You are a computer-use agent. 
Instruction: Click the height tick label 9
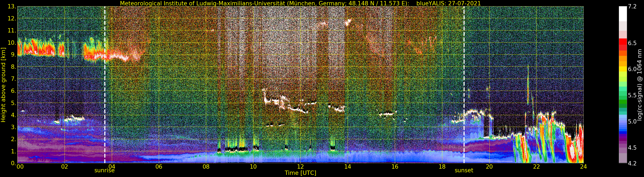coord(13,55)
